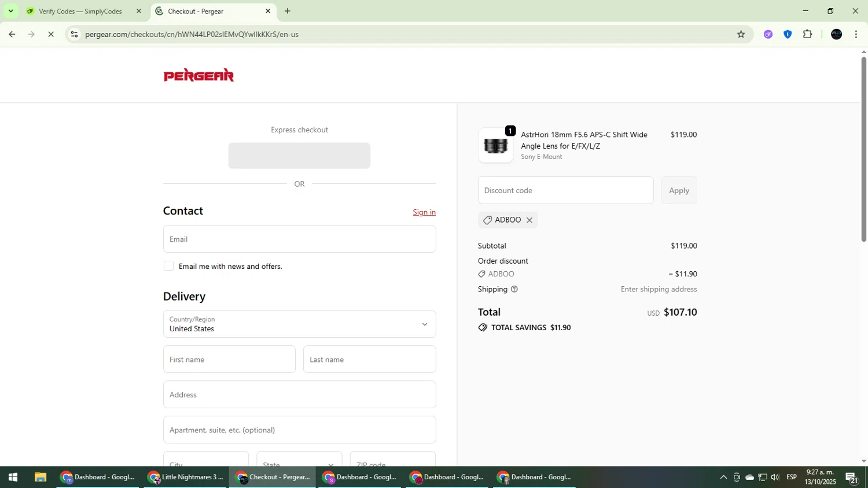Click the Total $107.10 amount

(x=680, y=312)
